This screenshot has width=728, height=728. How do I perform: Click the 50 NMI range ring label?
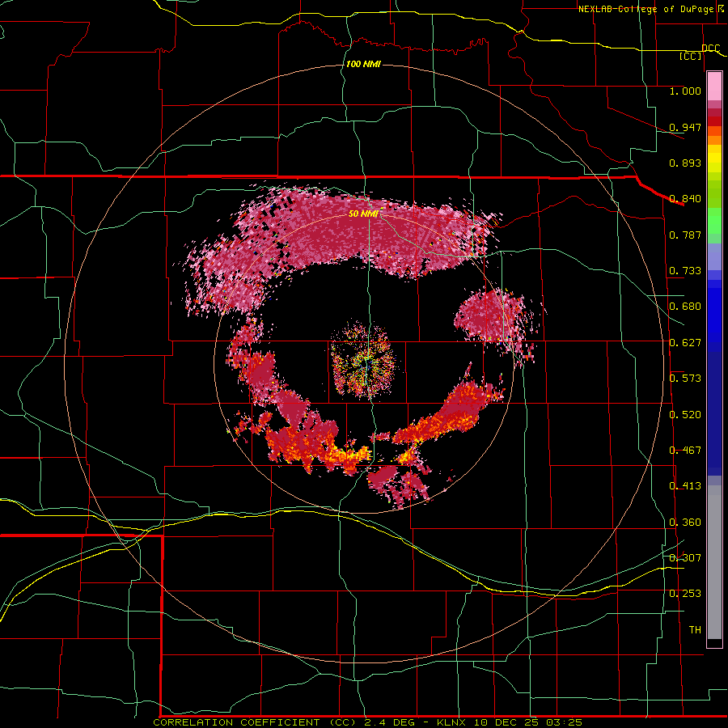(363, 214)
